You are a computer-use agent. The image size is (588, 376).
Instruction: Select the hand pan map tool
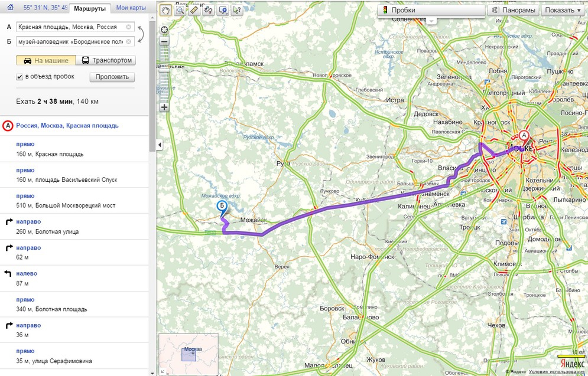pyautogui.click(x=165, y=10)
